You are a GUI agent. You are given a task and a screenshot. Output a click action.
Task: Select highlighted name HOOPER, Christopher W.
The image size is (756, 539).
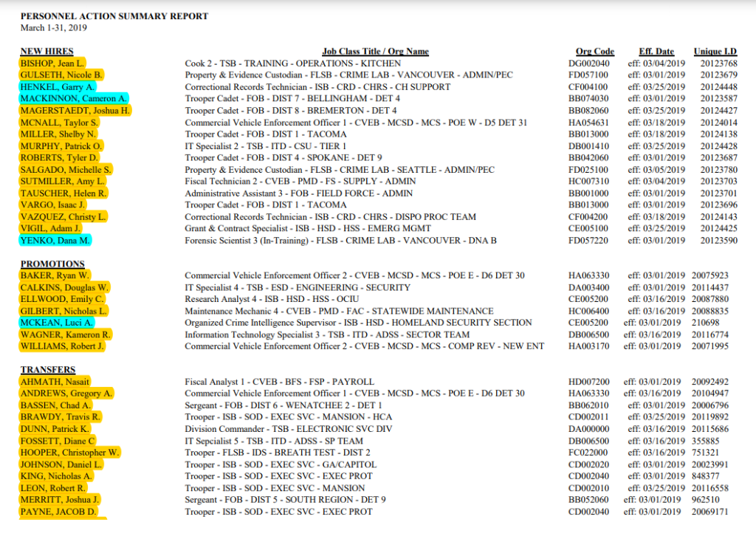(69, 453)
